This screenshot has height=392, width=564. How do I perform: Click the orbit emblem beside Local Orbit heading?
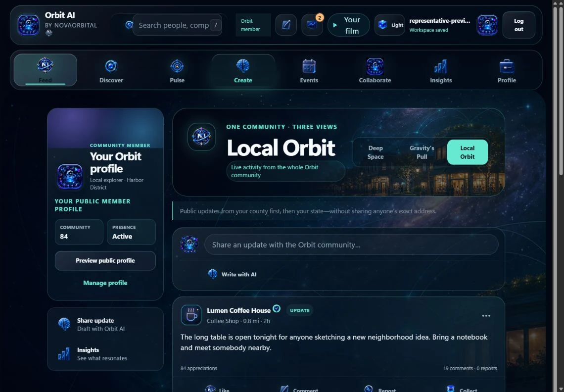pos(201,137)
